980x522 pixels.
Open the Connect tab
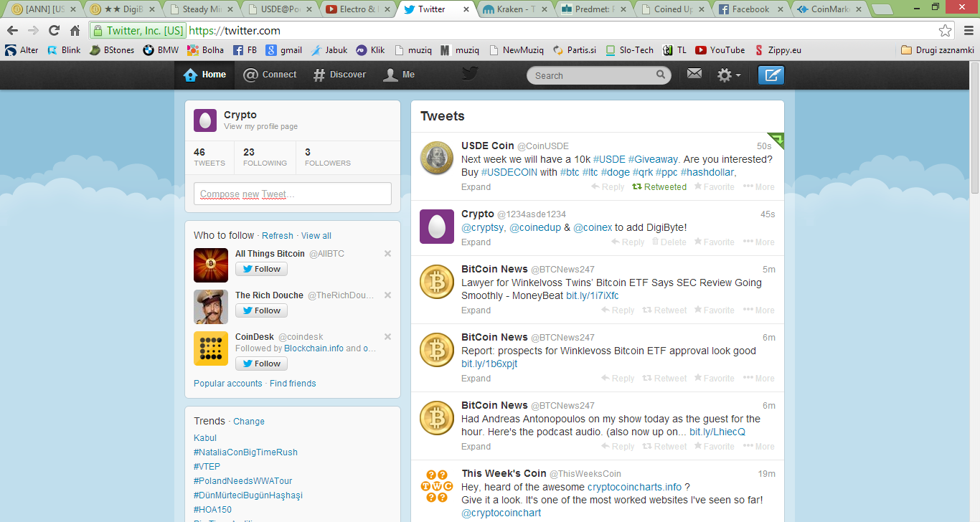point(270,75)
